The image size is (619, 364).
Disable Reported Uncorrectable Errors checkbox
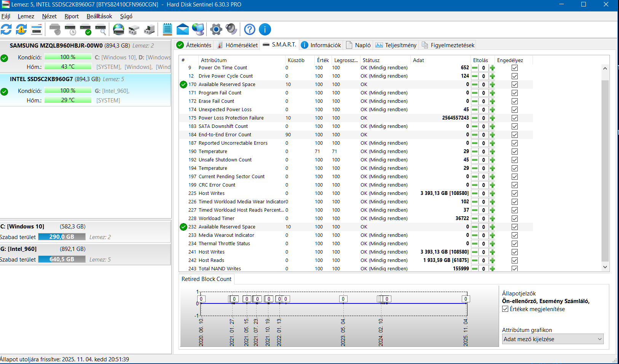515,143
